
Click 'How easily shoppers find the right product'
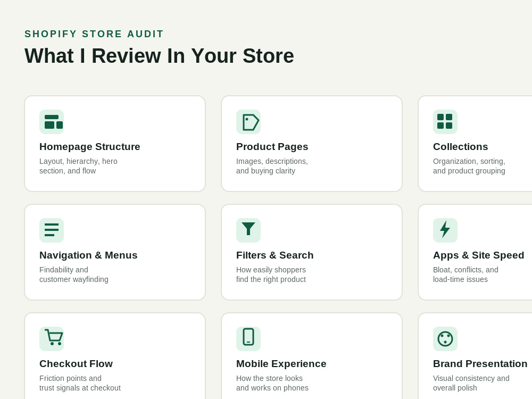click(x=271, y=275)
